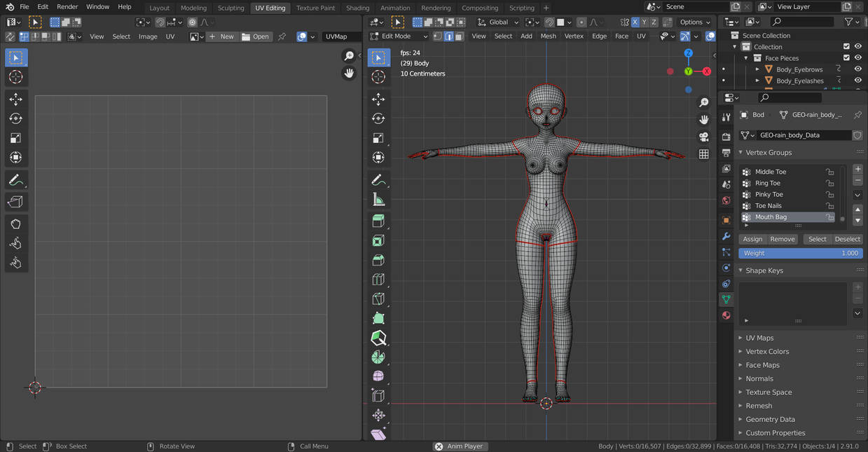Click the Assign vertex group button
868x452 pixels.
pyautogui.click(x=752, y=239)
